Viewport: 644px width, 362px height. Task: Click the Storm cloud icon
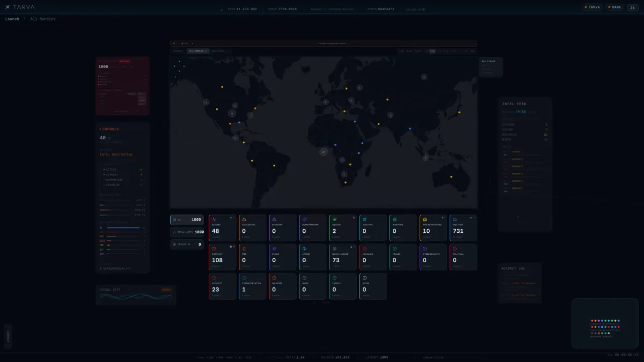coord(304,249)
